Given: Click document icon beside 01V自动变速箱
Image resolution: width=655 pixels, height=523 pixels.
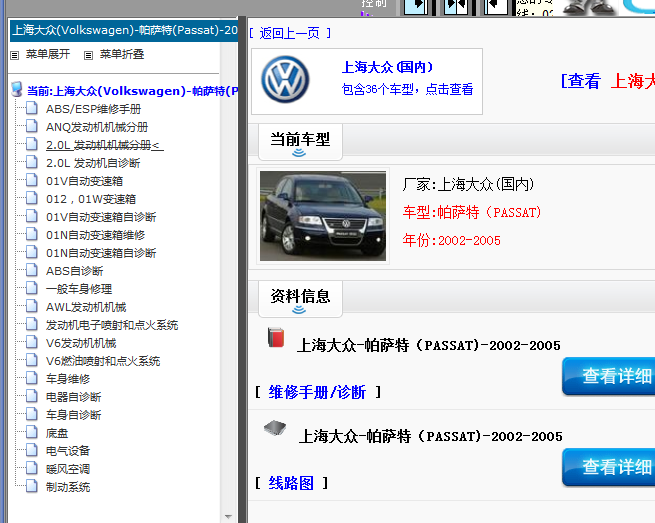Looking at the screenshot, I should point(32,180).
